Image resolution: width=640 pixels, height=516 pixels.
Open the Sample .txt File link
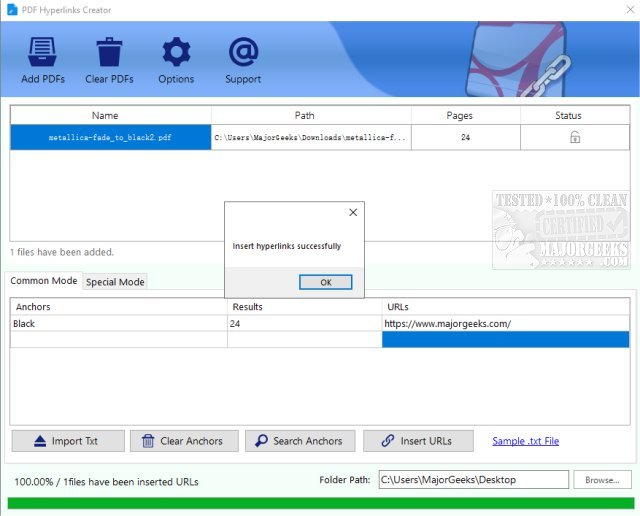[x=525, y=441]
